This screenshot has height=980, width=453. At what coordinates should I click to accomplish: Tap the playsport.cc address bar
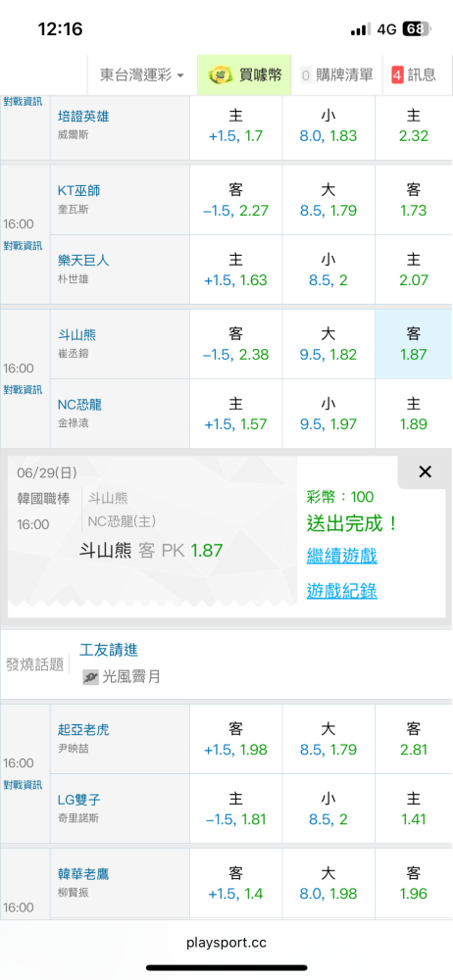coord(226,943)
